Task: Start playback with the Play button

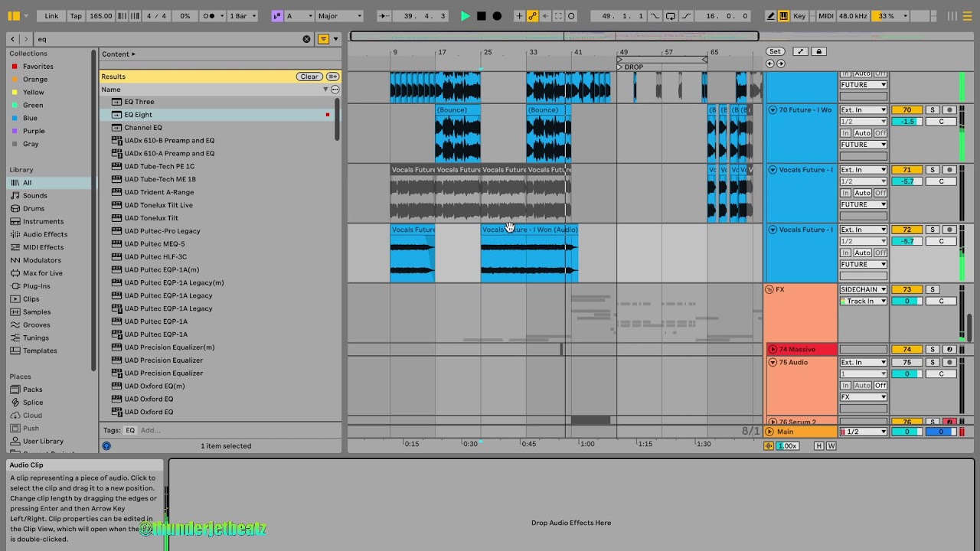Action: click(465, 15)
